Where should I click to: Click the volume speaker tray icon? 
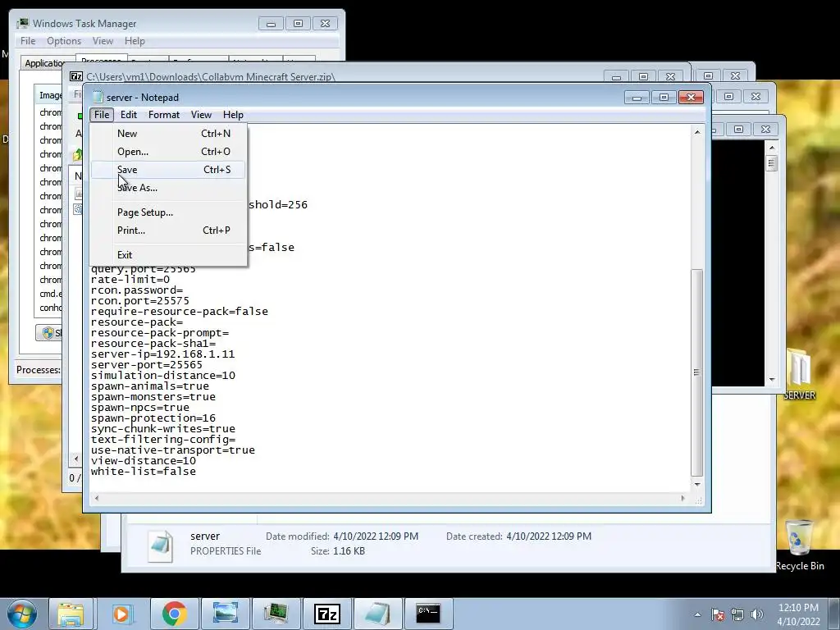pyautogui.click(x=756, y=614)
